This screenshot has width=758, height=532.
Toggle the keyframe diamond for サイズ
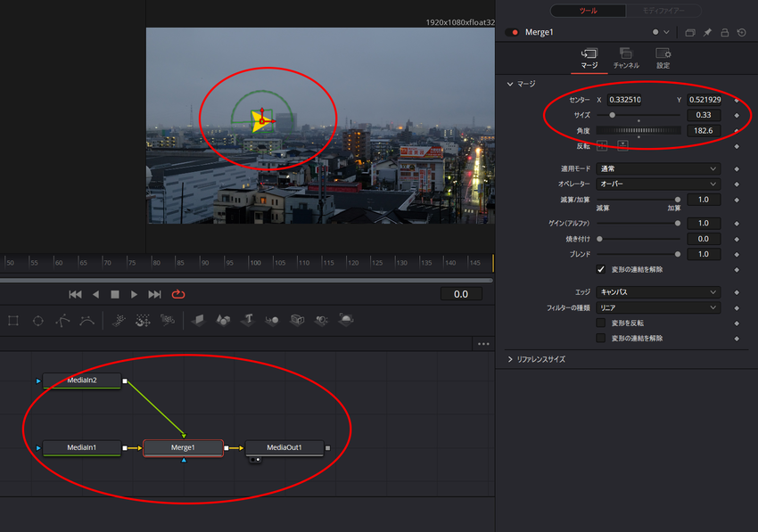[737, 116]
